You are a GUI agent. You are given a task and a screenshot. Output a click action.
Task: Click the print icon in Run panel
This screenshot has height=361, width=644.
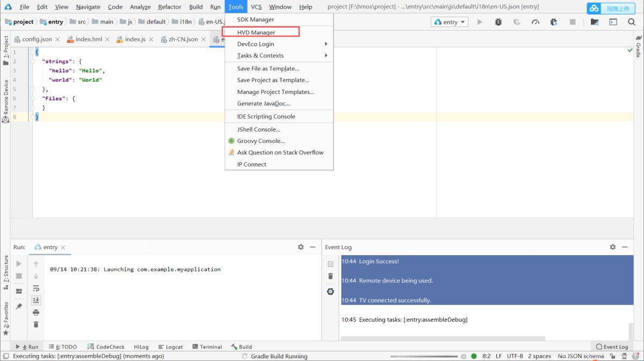pyautogui.click(x=36, y=312)
